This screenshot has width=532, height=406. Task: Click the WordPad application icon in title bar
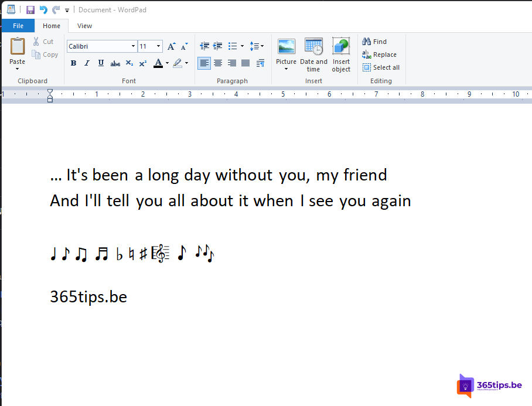tap(11, 9)
